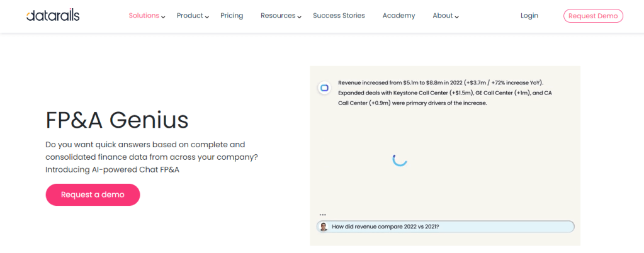Image resolution: width=644 pixels, height=253 pixels.
Task: Click the FP&A Genius heading
Action: click(117, 119)
